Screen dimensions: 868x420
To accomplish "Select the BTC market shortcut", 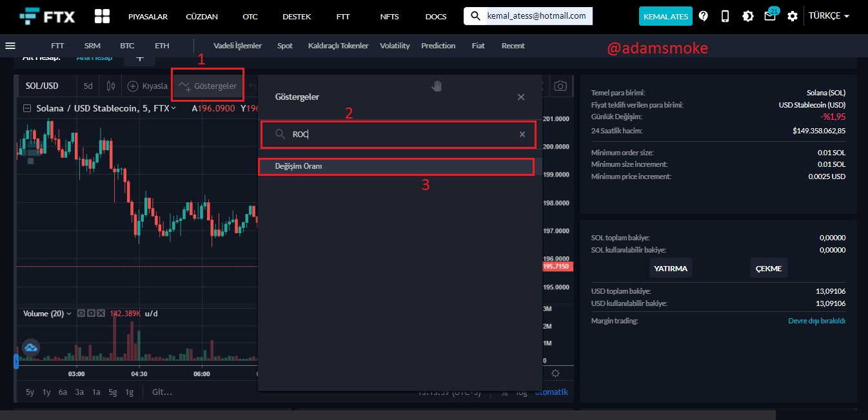I will (x=127, y=46).
